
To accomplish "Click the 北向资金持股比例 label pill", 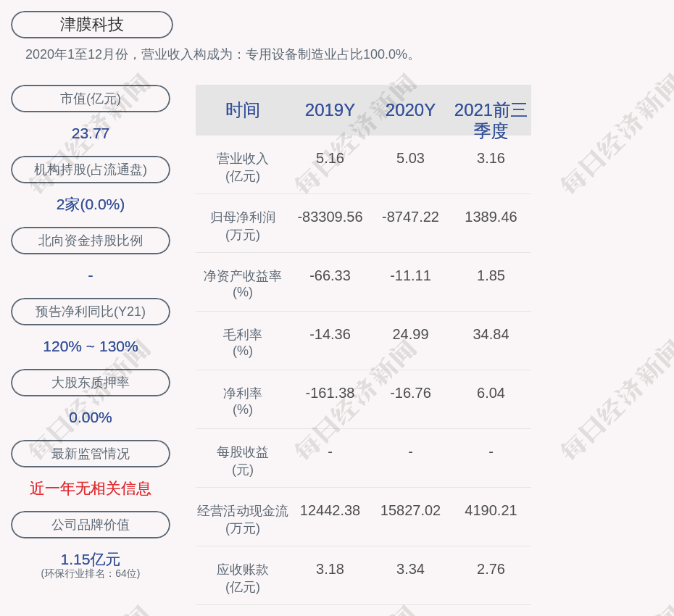I will click(91, 241).
